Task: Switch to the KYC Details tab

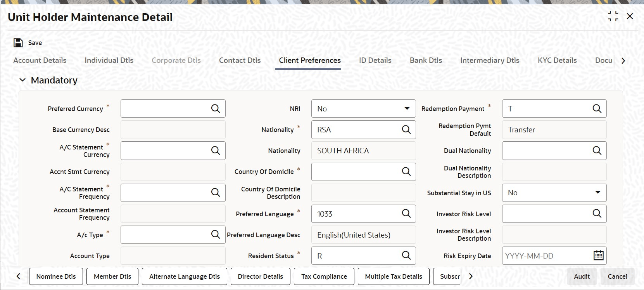Action: (x=557, y=61)
